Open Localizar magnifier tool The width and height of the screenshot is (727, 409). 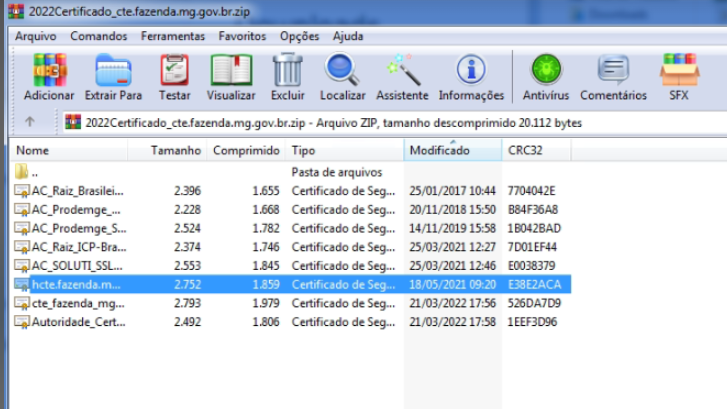[342, 70]
